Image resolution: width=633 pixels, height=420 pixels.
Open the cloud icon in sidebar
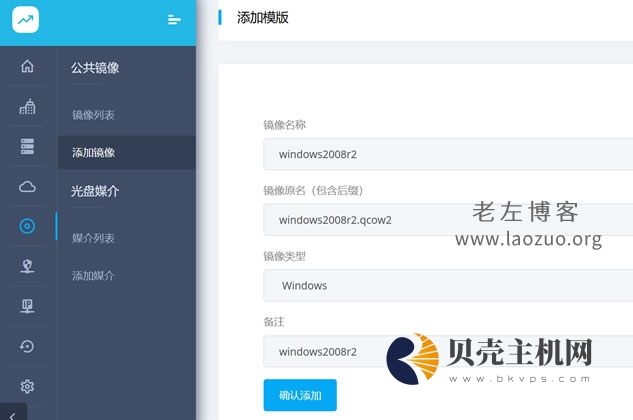coord(27,186)
